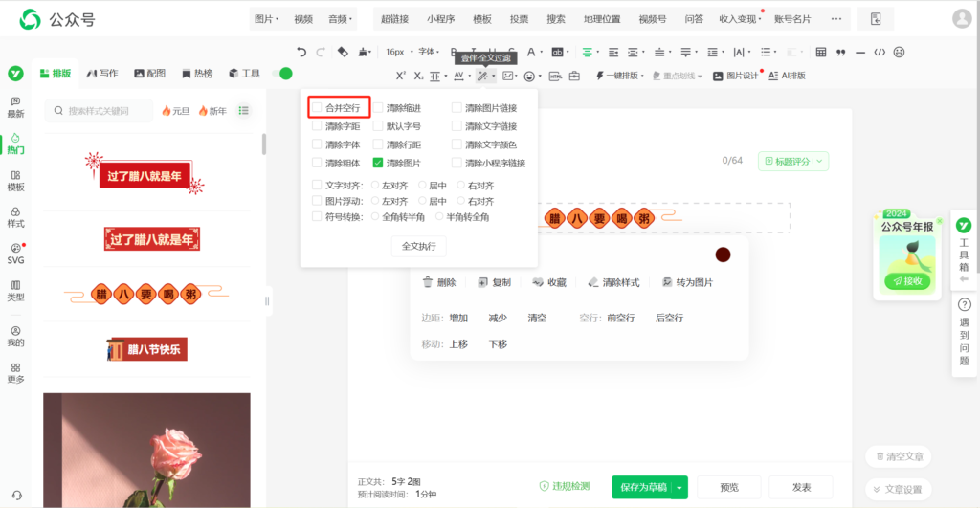Click the customer service headset icon

pyautogui.click(x=17, y=495)
